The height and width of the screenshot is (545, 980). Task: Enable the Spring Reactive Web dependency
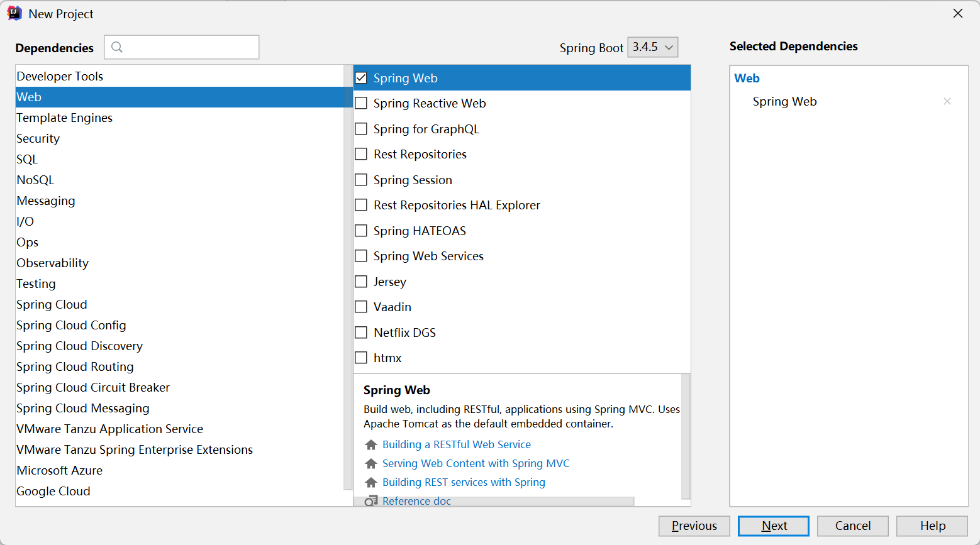click(361, 103)
